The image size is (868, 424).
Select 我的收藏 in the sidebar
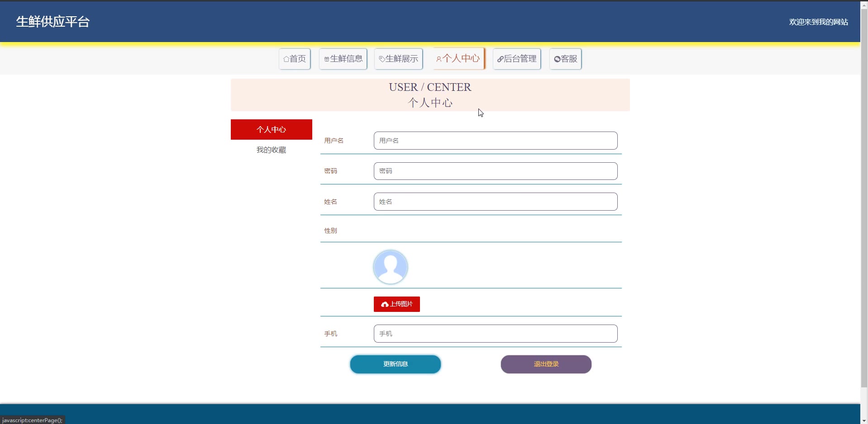[x=272, y=150]
